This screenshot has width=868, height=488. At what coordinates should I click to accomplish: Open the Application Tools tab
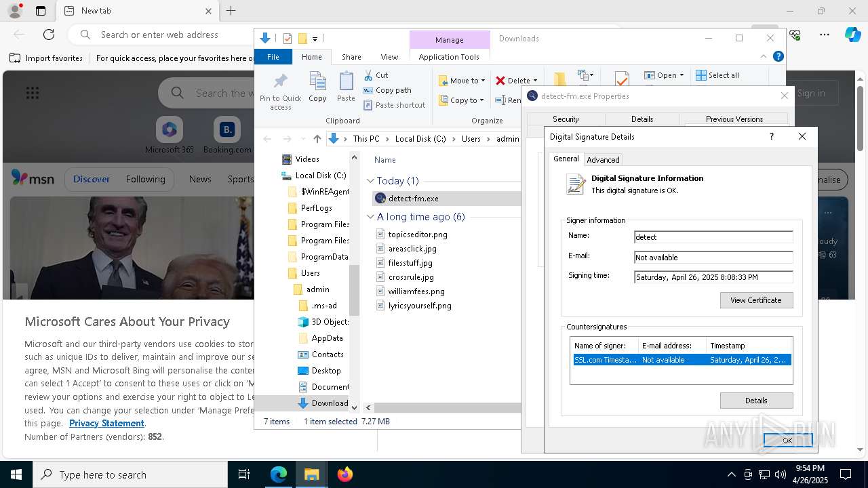[x=449, y=57]
